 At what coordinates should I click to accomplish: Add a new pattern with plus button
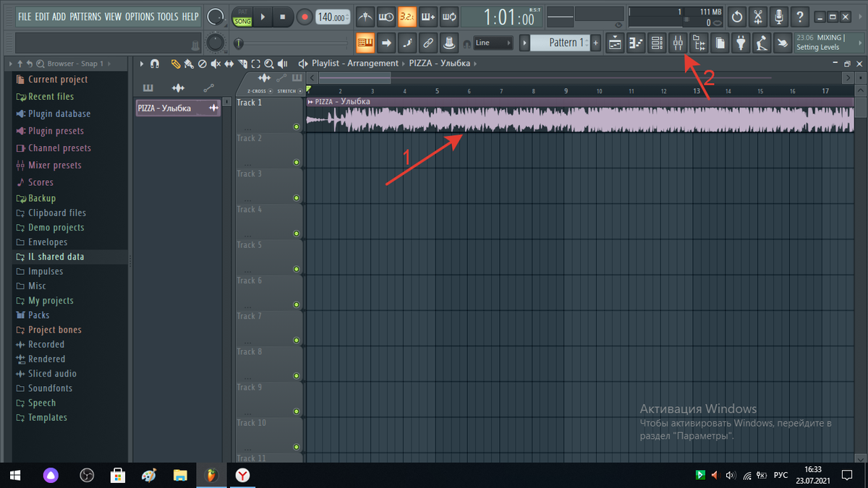(x=596, y=43)
